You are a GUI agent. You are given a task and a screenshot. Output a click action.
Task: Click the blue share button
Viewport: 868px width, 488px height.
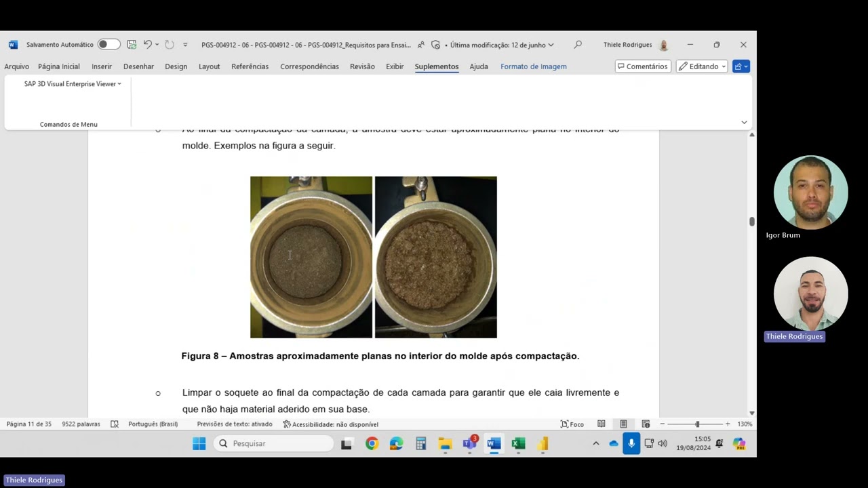coord(741,66)
